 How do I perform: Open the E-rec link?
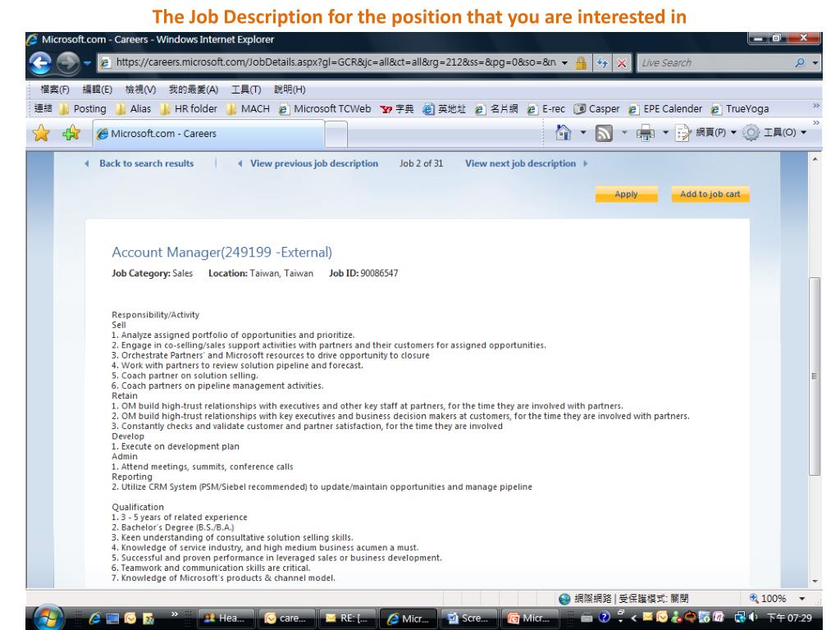point(546,109)
